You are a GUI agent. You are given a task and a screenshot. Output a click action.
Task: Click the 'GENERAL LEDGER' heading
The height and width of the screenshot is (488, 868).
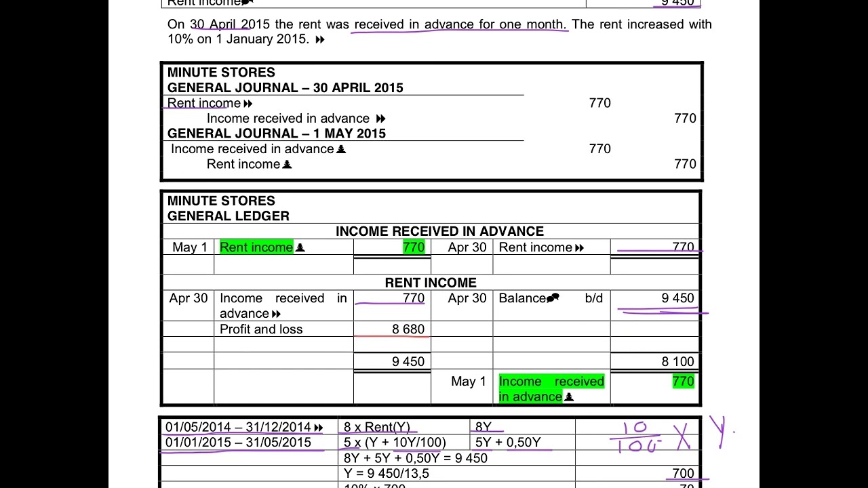[229, 216]
